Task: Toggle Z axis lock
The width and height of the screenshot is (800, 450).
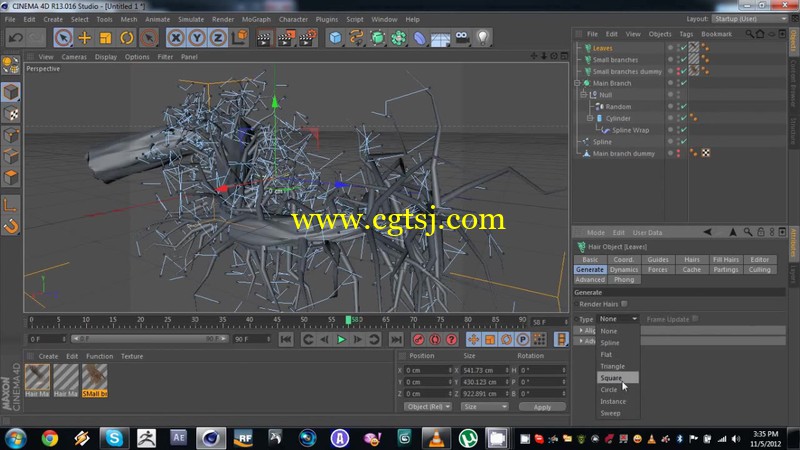Action: pyautogui.click(x=218, y=38)
